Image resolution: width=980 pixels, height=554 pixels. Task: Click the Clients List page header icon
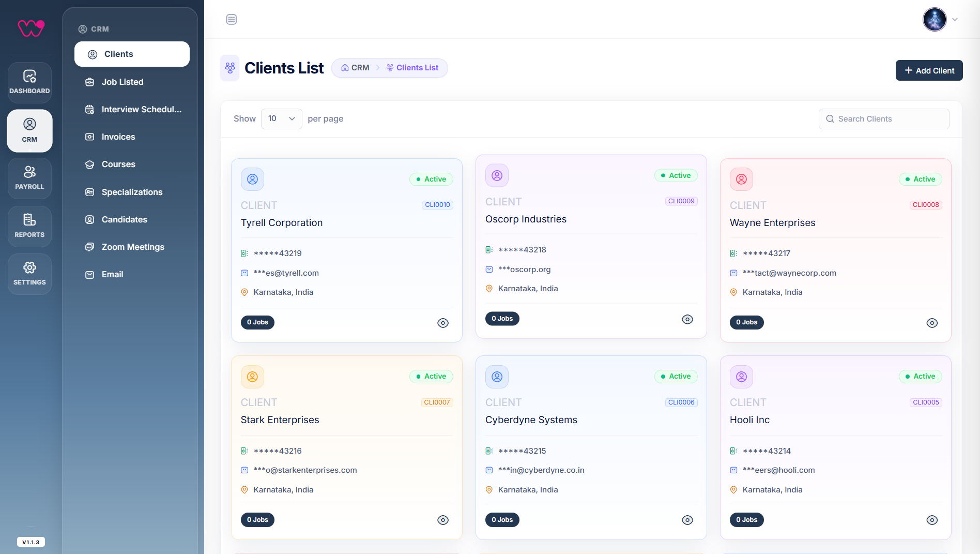(x=230, y=68)
